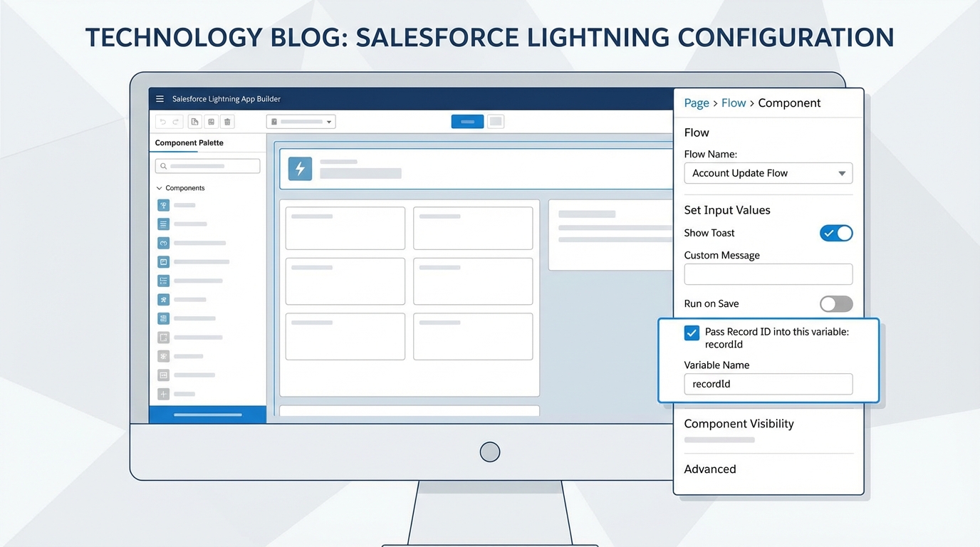
Task: Click inside the Custom Message input field
Action: tap(768, 274)
